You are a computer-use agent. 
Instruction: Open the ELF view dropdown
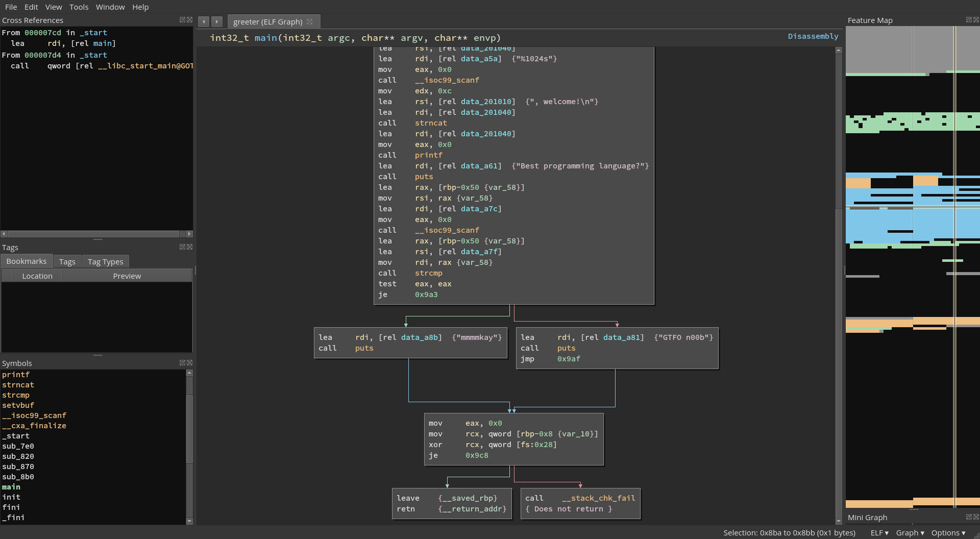tap(879, 533)
